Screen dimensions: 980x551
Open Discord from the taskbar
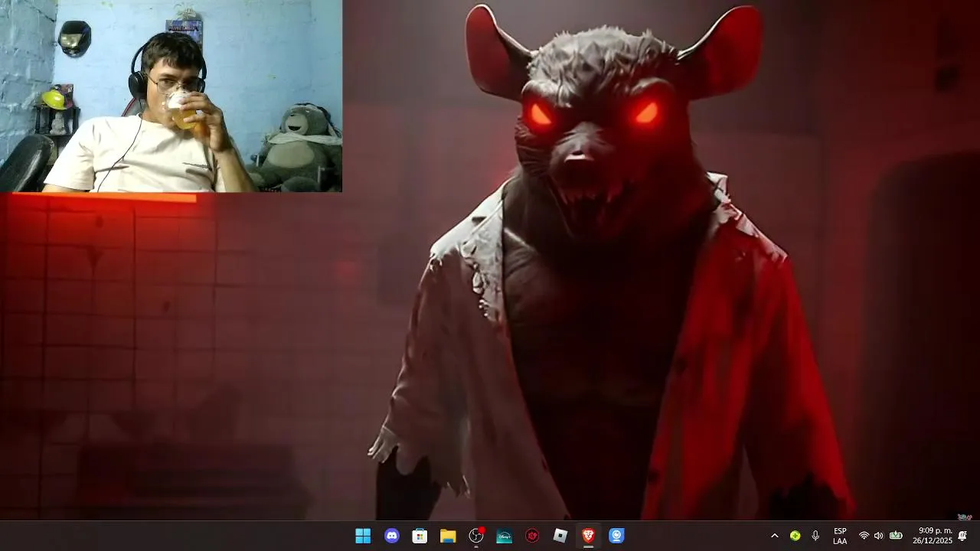[x=392, y=536]
